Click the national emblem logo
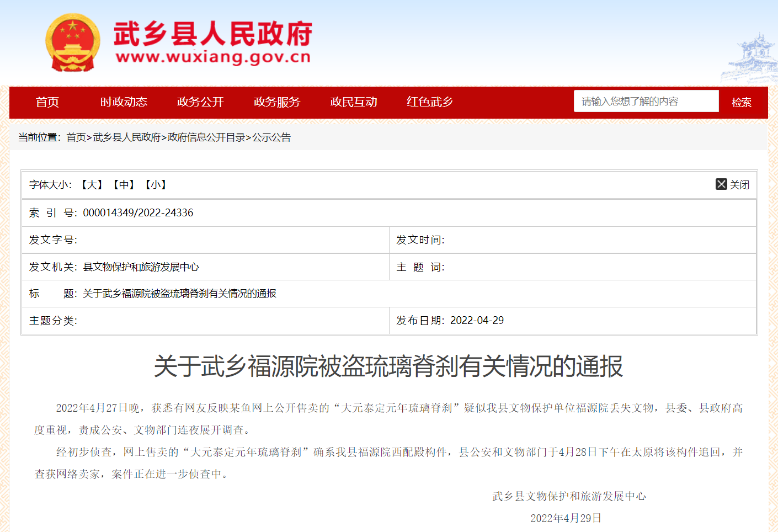This screenshot has width=778, height=532. (x=73, y=43)
